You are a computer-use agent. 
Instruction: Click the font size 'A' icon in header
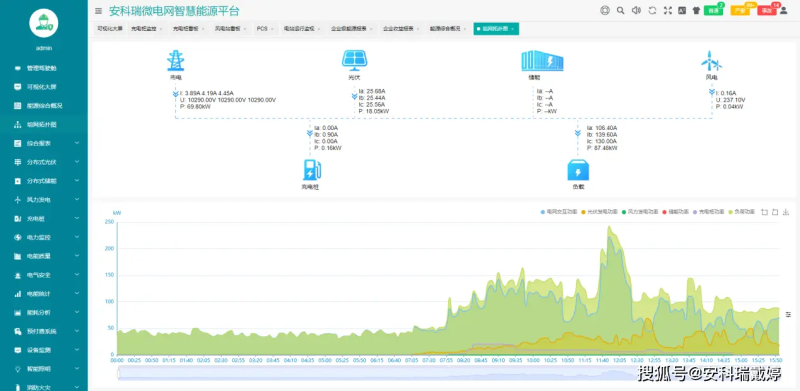(682, 11)
